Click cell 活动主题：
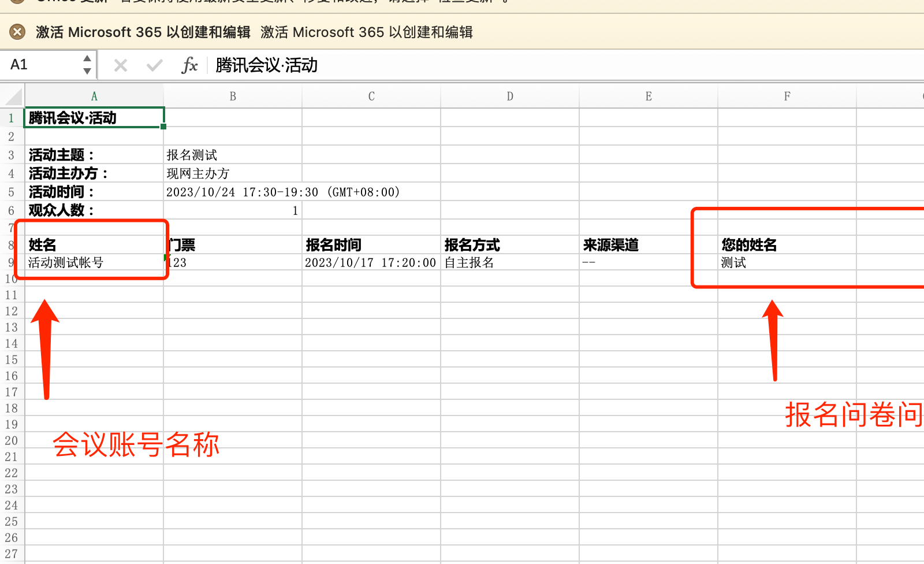The image size is (924, 564). tap(94, 155)
